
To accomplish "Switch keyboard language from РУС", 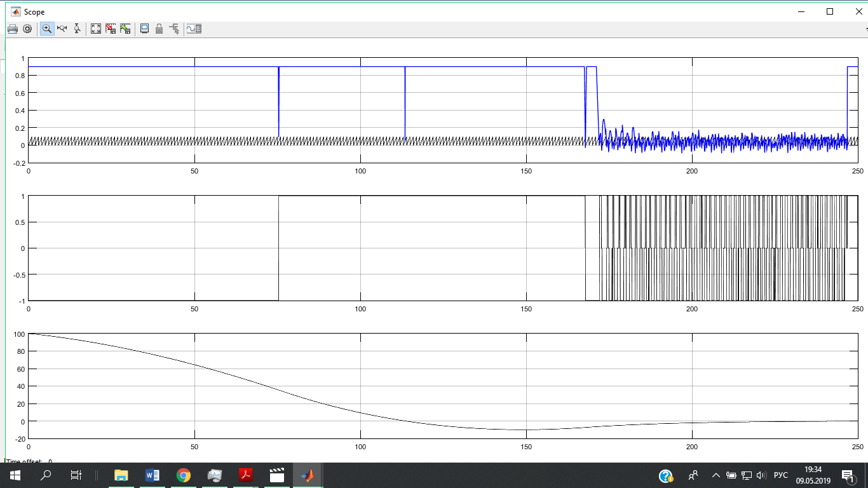I will pyautogui.click(x=780, y=475).
